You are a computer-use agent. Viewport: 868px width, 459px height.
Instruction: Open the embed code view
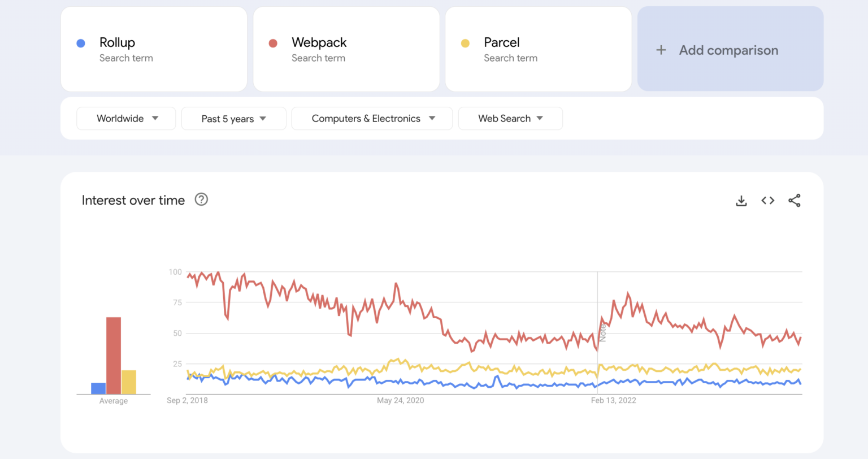767,200
